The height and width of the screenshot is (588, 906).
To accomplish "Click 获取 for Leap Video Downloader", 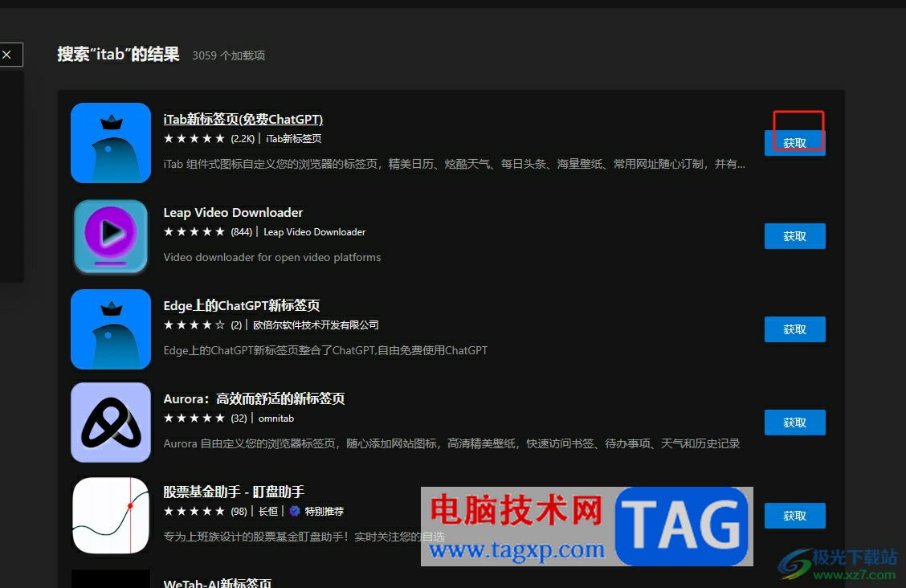I will pyautogui.click(x=794, y=236).
